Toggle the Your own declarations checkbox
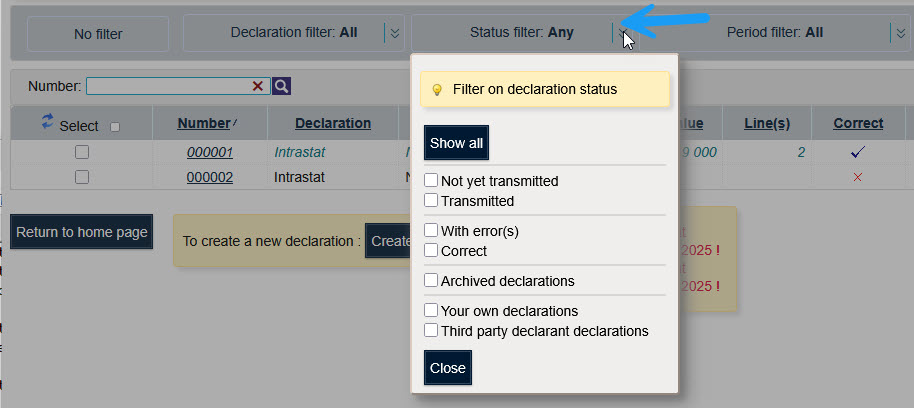The height and width of the screenshot is (408, 914). [x=431, y=311]
